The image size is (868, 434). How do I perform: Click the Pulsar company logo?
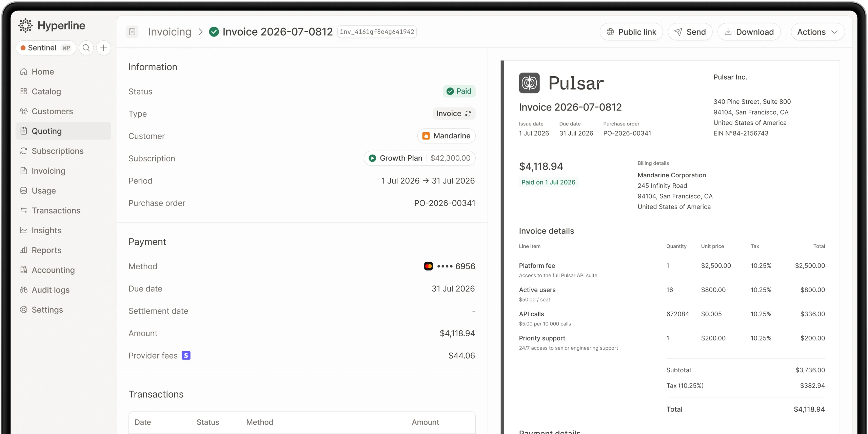529,83
